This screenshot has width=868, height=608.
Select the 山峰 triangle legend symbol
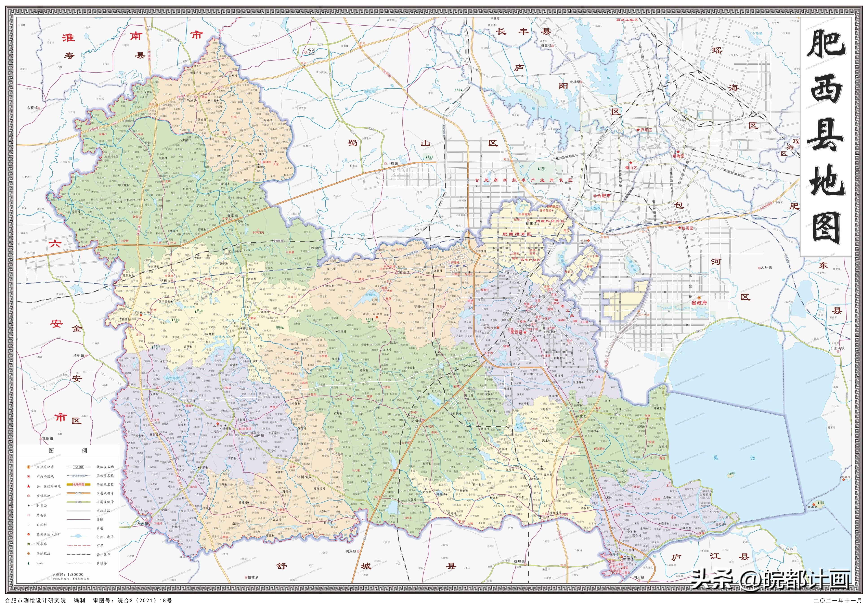pos(28,563)
